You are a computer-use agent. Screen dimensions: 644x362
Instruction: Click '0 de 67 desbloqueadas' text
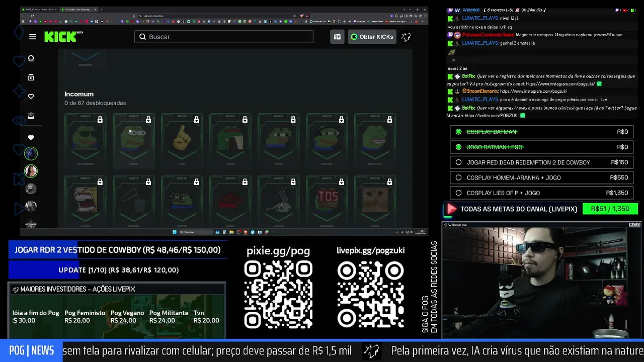pos(95,103)
